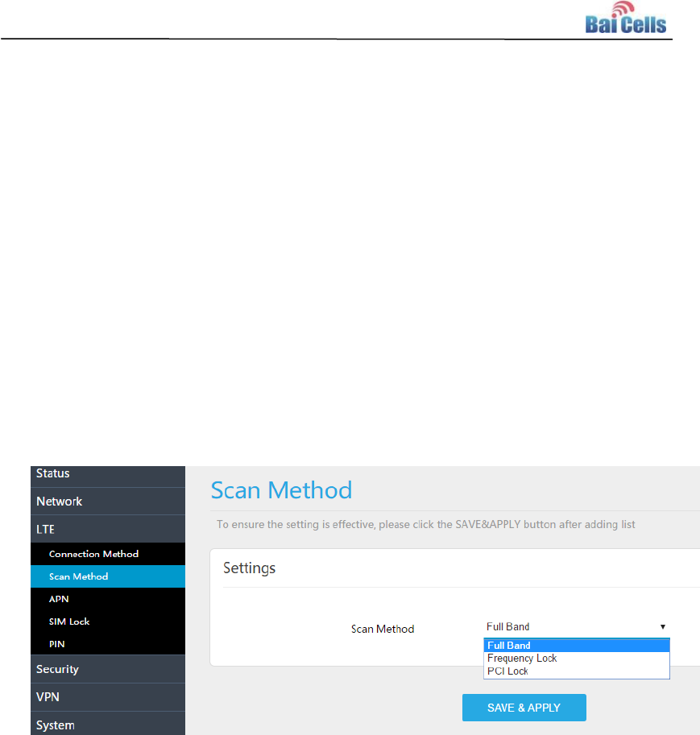Click the Scan Method dropdown arrow

662,626
